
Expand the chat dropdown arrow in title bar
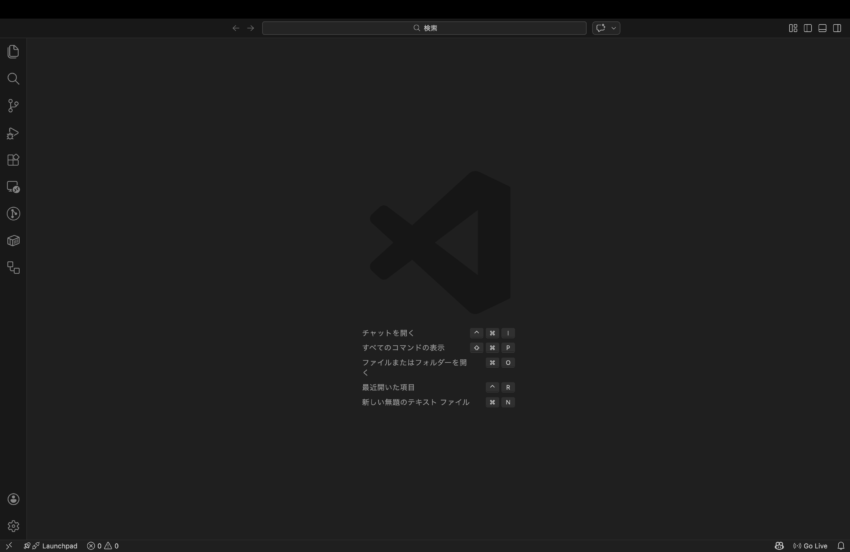(613, 28)
